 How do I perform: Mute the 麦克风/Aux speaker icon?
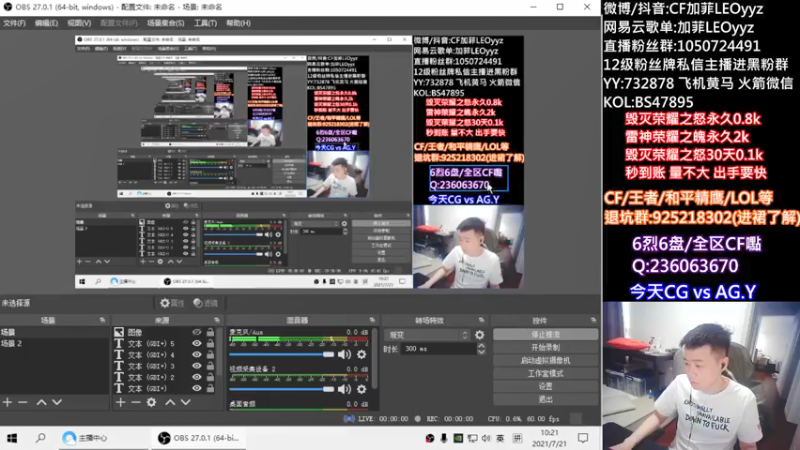(344, 354)
